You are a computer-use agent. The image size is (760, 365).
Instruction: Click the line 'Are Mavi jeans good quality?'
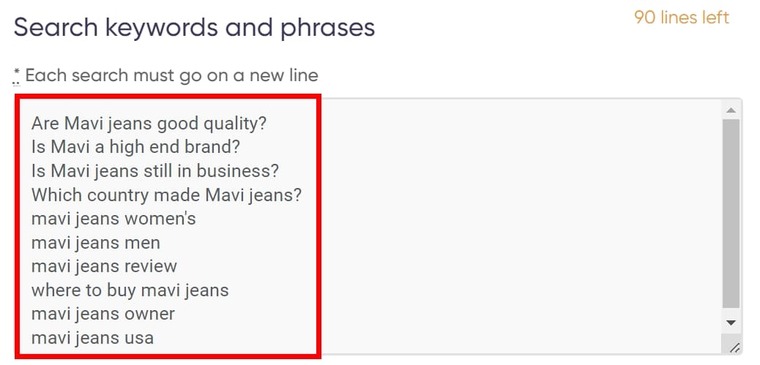click(149, 124)
